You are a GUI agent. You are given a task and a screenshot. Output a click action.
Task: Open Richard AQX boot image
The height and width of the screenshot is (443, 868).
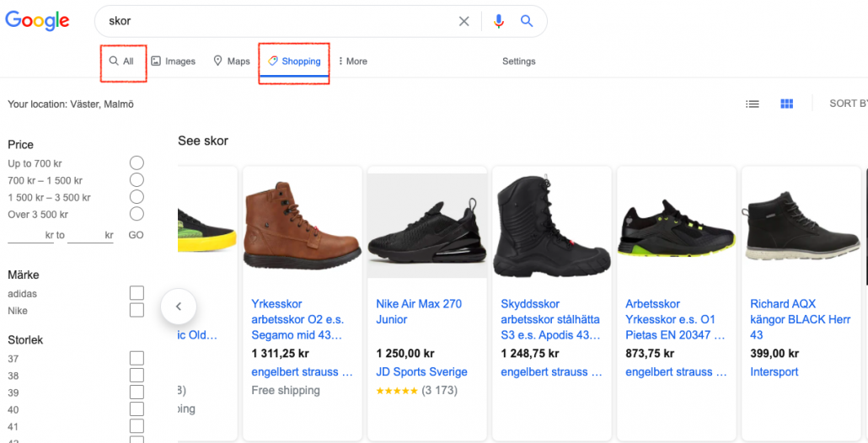pos(801,227)
